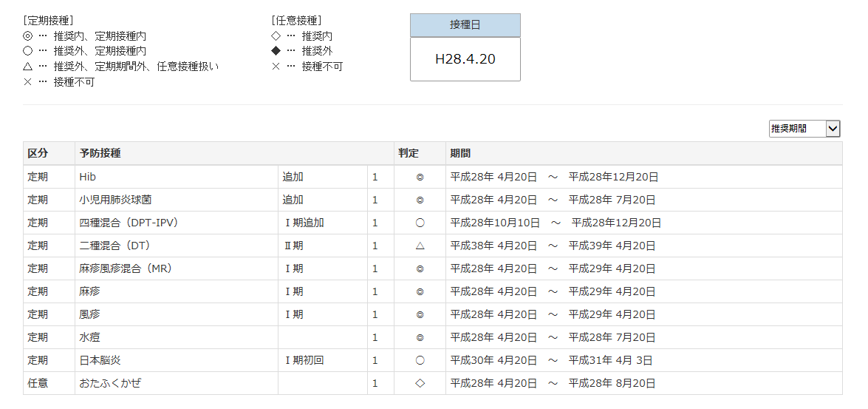Select the Hib vaccine name
This screenshot has height=409, width=868.
[x=87, y=178]
